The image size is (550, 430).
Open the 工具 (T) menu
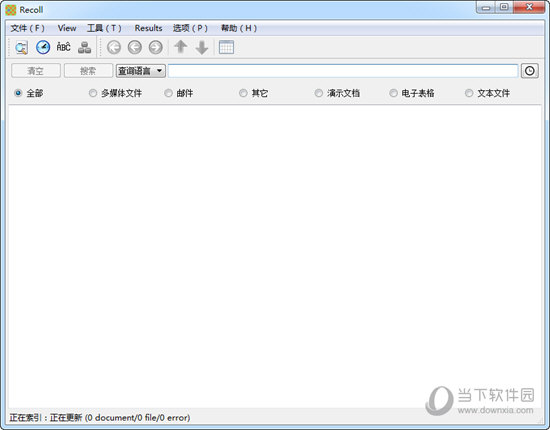pos(104,28)
